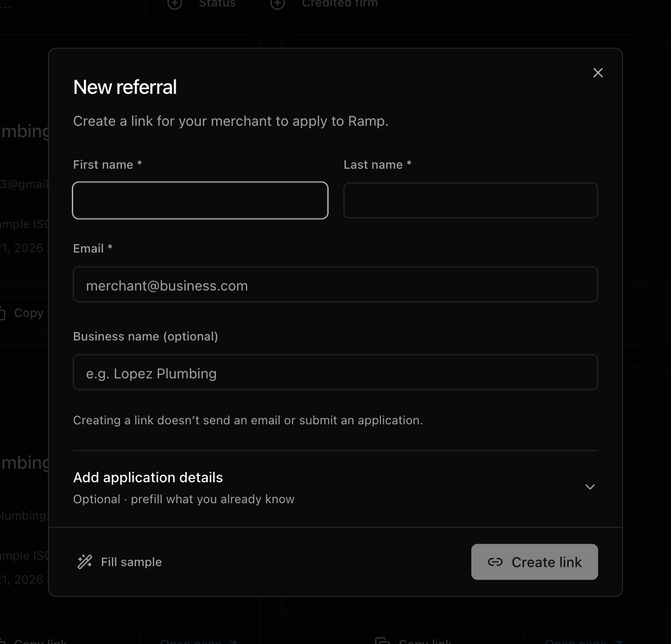Click the Last name label
The height and width of the screenshot is (644, 671).
pyautogui.click(x=377, y=165)
